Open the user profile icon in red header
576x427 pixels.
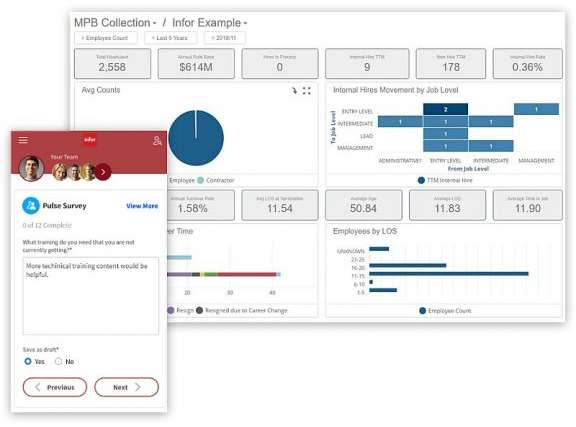[157, 140]
